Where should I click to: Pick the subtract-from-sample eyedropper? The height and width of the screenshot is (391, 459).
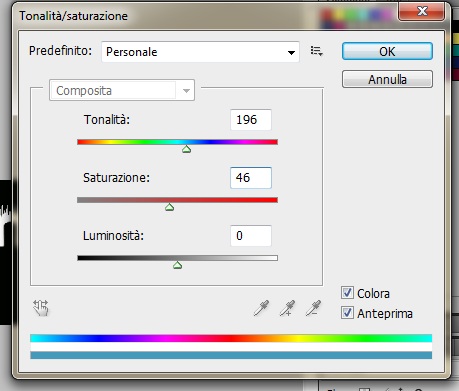[x=313, y=308]
